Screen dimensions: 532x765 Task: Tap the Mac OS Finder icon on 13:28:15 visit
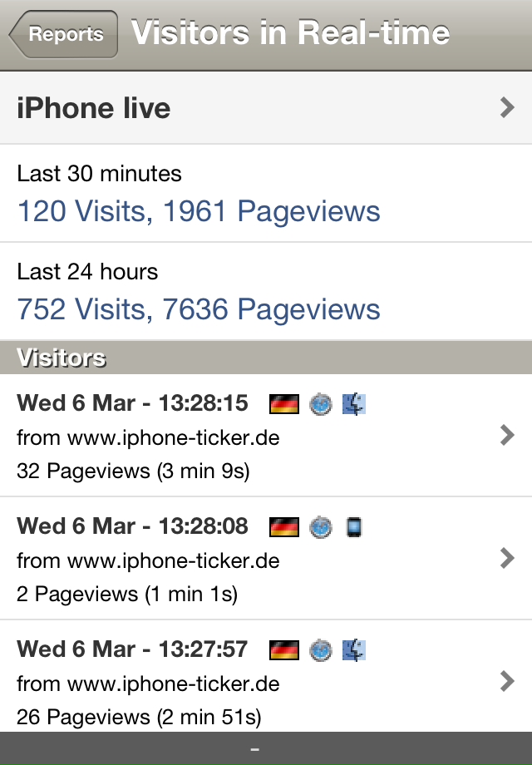click(x=354, y=404)
